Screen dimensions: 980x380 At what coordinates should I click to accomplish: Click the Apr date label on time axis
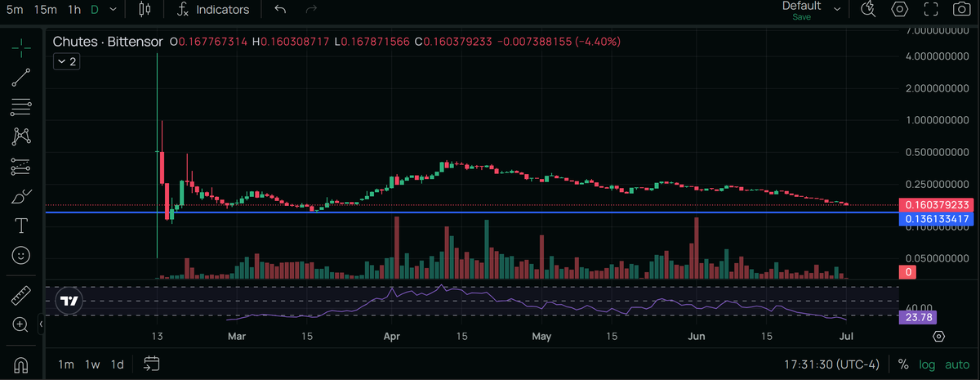[x=392, y=336]
